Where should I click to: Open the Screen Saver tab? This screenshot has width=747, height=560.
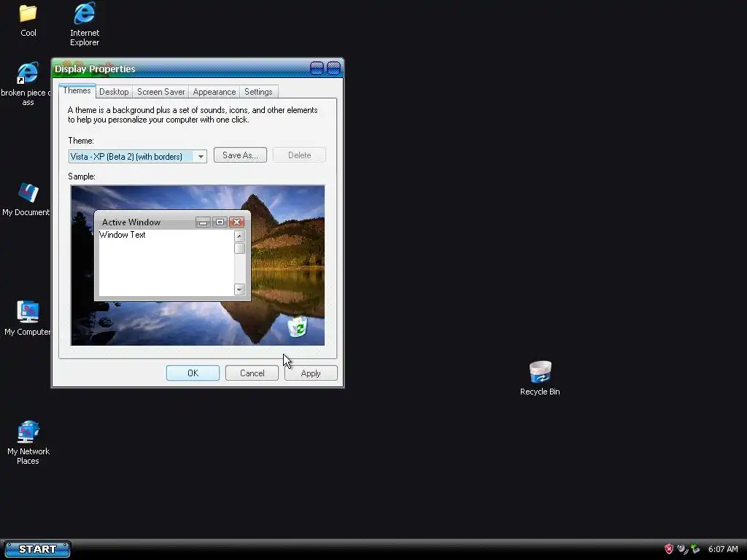160,92
